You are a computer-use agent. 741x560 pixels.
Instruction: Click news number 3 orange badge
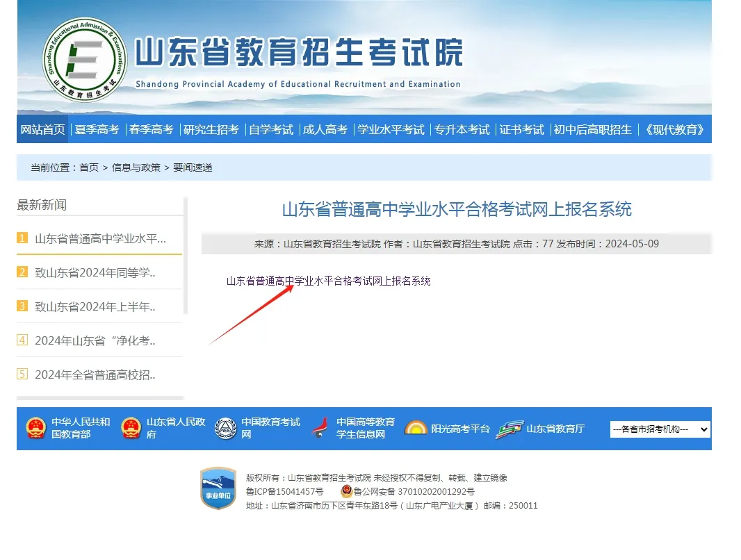point(22,306)
